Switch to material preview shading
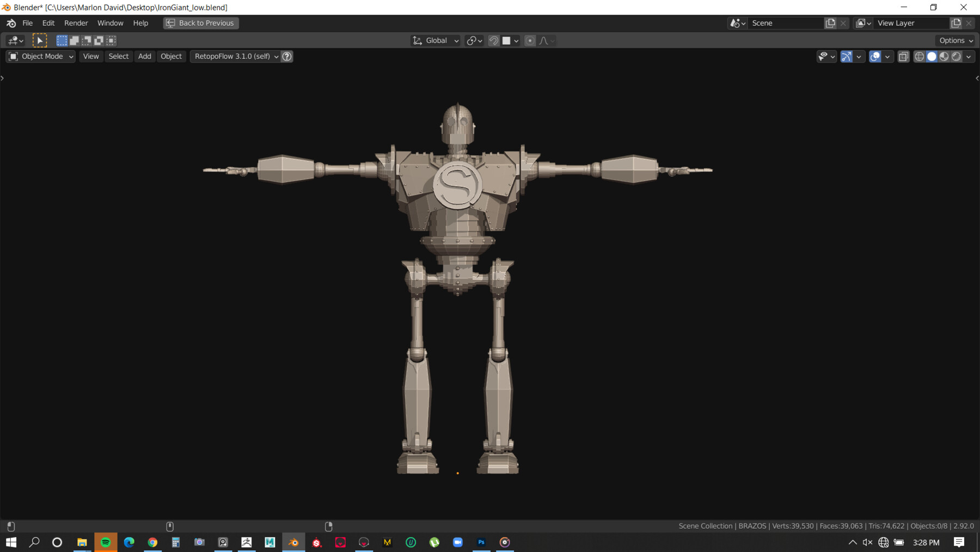This screenshot has height=552, width=980. (944, 56)
